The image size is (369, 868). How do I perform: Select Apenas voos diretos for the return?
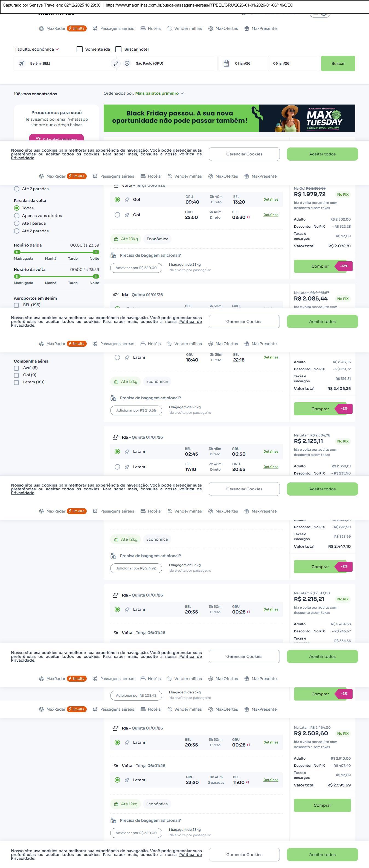click(16, 216)
